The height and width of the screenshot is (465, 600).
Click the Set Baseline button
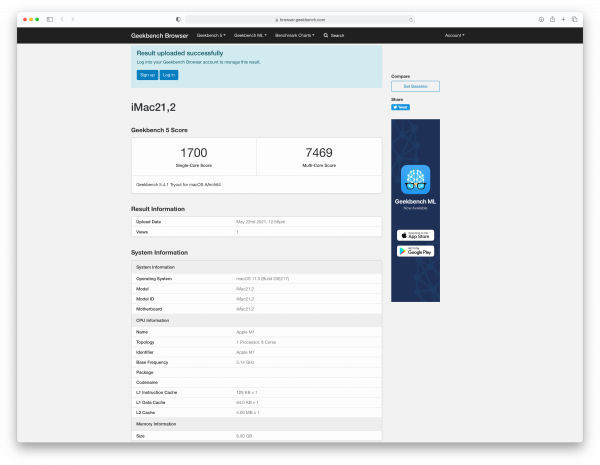point(415,86)
